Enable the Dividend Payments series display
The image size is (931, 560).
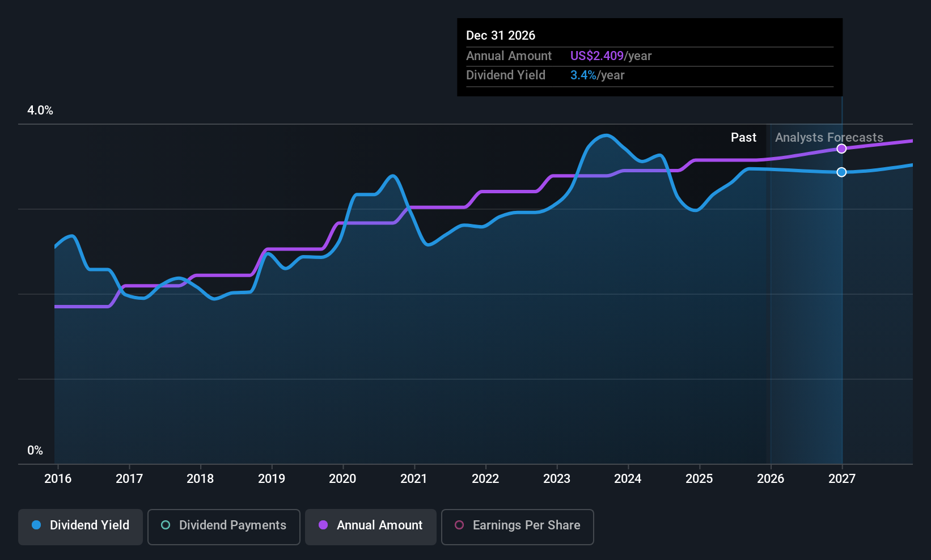point(223,527)
